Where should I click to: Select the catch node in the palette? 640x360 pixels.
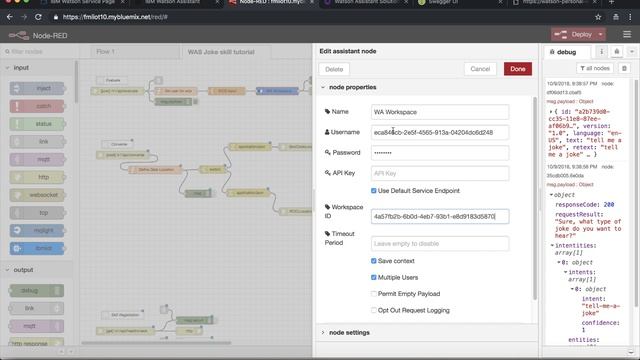[x=37, y=106]
